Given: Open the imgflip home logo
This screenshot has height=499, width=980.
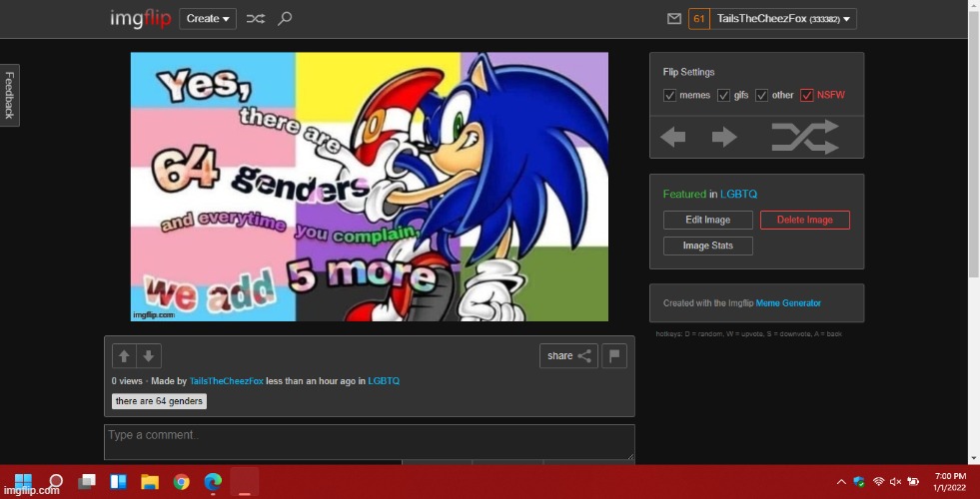Looking at the screenshot, I should point(141,19).
